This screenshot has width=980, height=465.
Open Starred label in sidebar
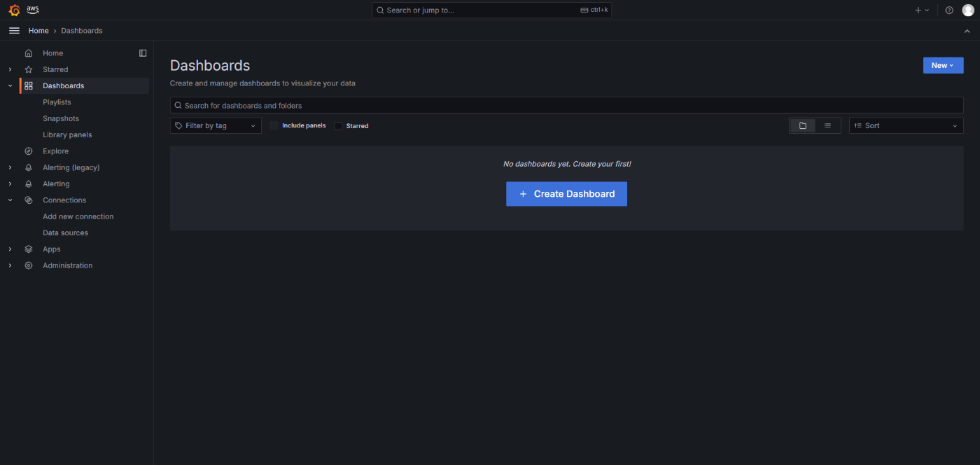55,69
